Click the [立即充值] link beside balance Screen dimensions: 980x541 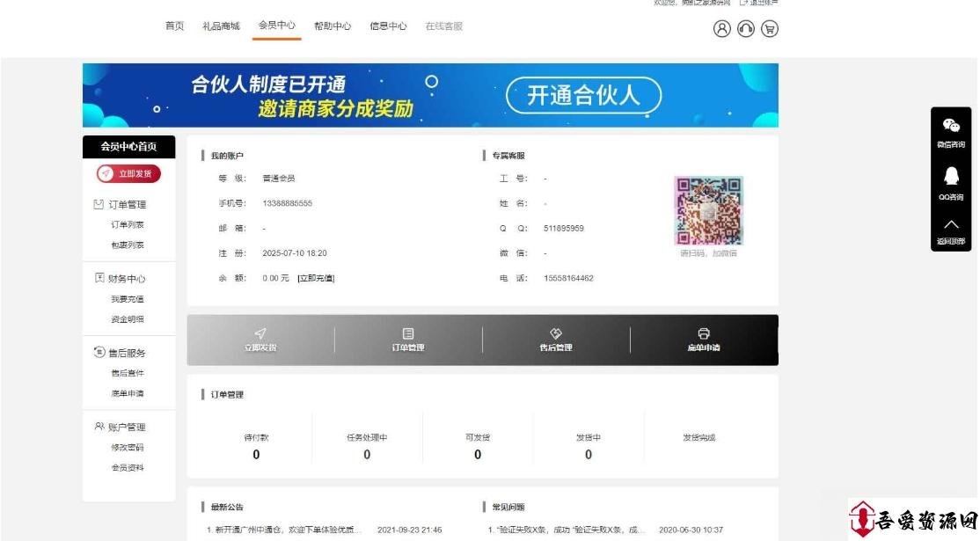pos(316,278)
